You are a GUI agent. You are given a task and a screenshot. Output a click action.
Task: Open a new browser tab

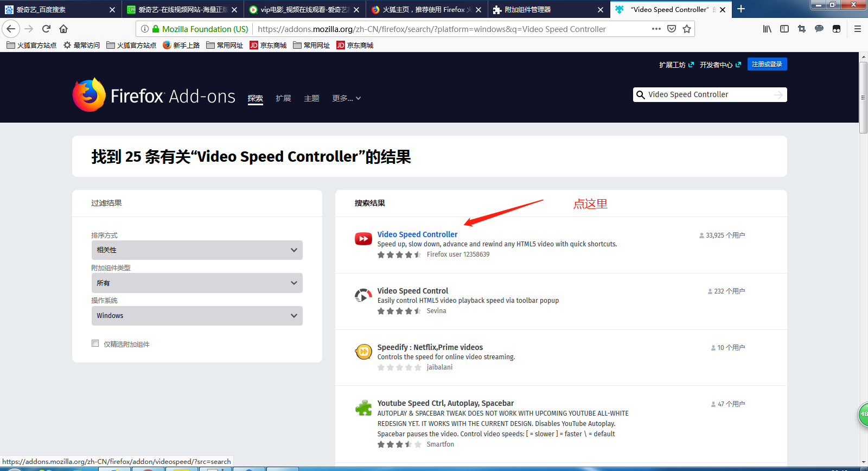[x=741, y=9]
